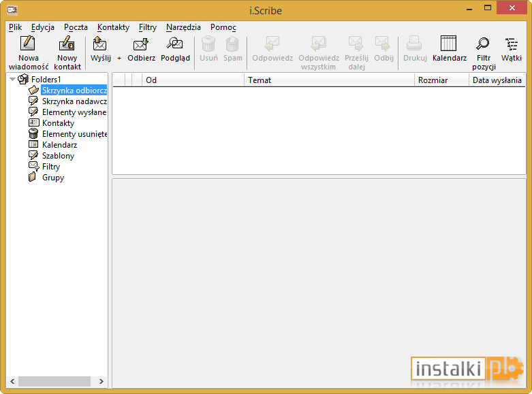Select the Szablony folder
This screenshot has width=532, height=394.
pos(58,156)
